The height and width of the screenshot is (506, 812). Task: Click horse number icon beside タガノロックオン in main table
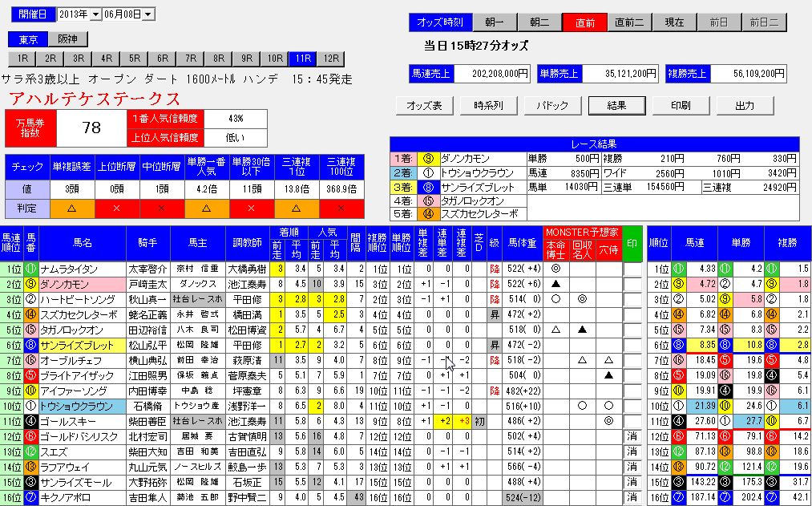pos(31,330)
